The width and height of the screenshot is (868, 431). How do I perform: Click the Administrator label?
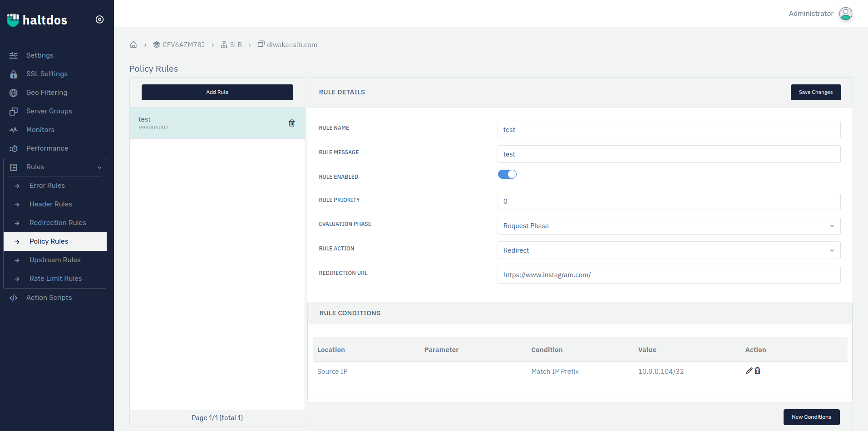[811, 14]
